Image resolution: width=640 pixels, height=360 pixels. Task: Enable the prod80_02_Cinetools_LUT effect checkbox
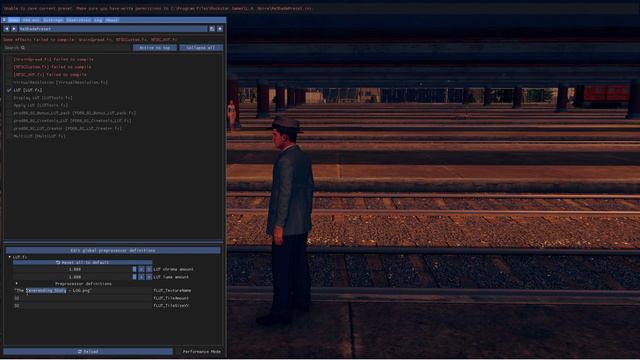coord(9,121)
